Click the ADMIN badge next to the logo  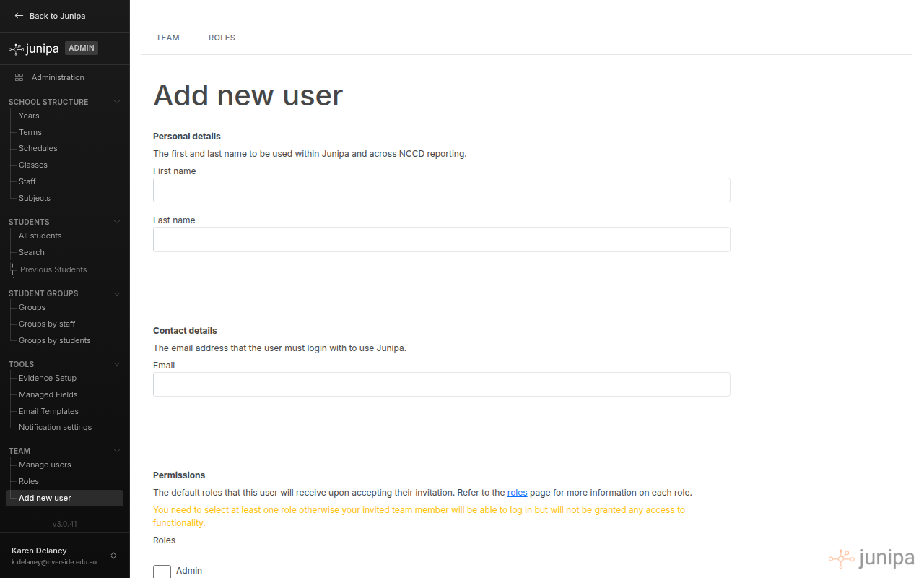(81, 48)
